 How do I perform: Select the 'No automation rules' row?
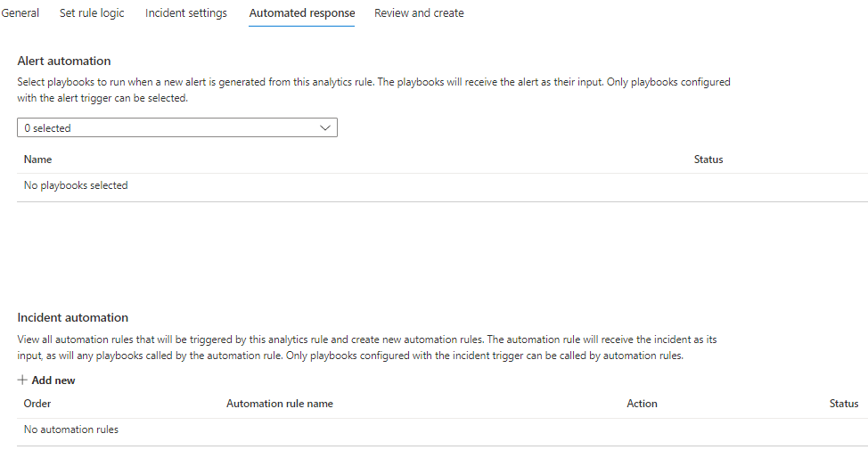tap(71, 429)
